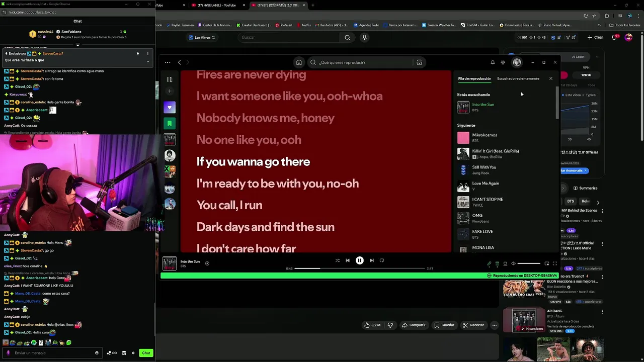Click the Kick chat message input
Image resolution: width=644 pixels, height=362 pixels.
[53, 353]
